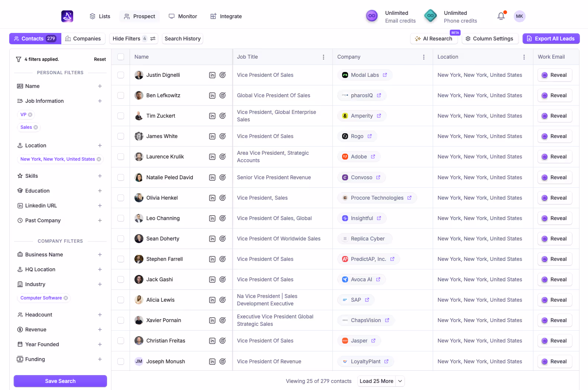Click the purple app logo icon

pyautogui.click(x=67, y=16)
